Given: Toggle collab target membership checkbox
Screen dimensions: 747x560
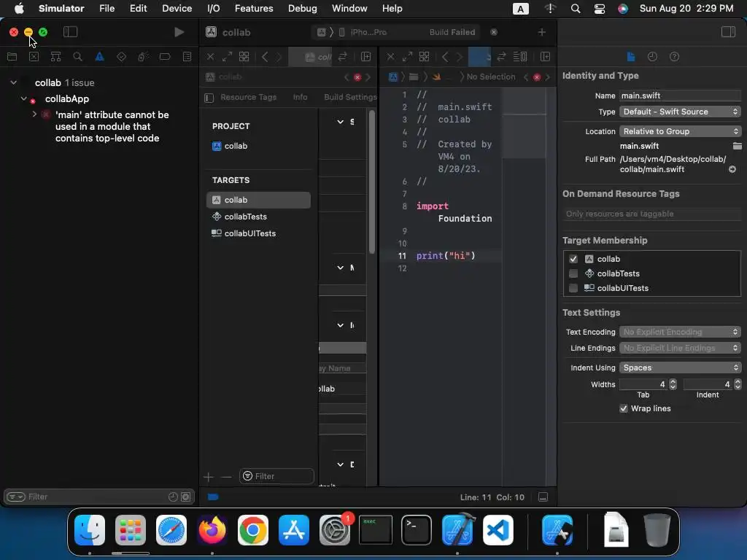Looking at the screenshot, I should [x=573, y=259].
